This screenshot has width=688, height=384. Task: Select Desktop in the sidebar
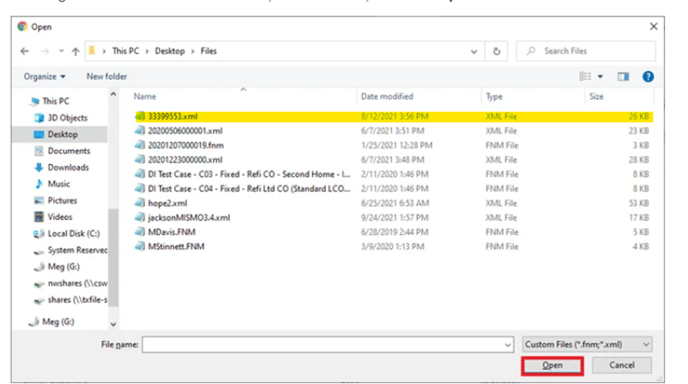pyautogui.click(x=62, y=134)
